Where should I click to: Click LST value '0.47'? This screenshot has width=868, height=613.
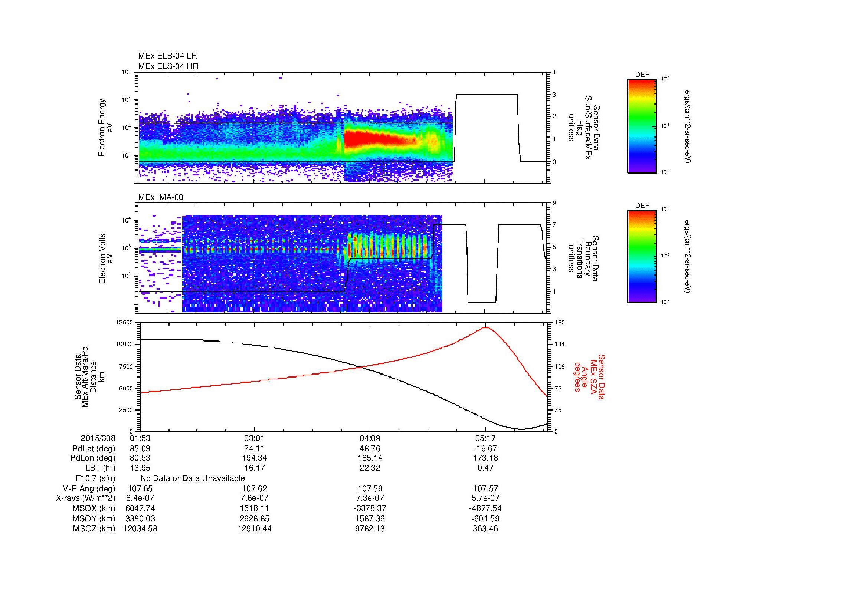click(x=485, y=468)
